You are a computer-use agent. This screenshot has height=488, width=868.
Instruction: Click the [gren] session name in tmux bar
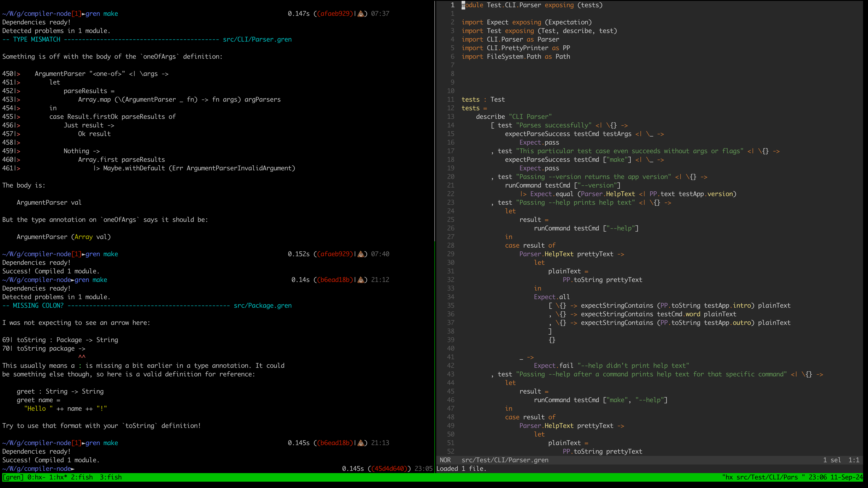13,477
